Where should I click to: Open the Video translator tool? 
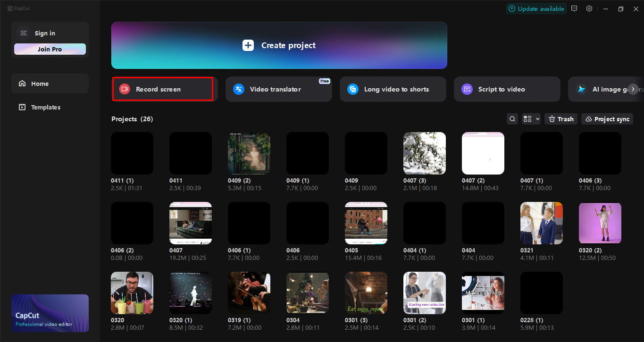[278, 89]
